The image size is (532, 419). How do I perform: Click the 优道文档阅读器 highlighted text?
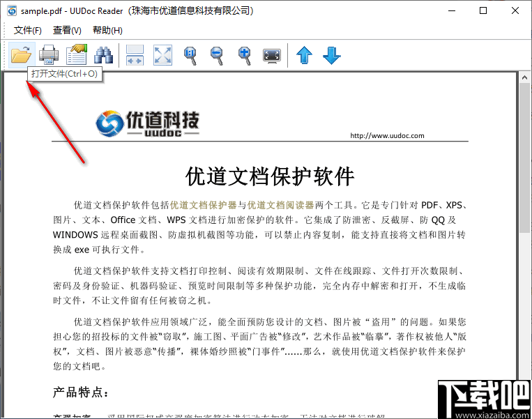(280, 205)
